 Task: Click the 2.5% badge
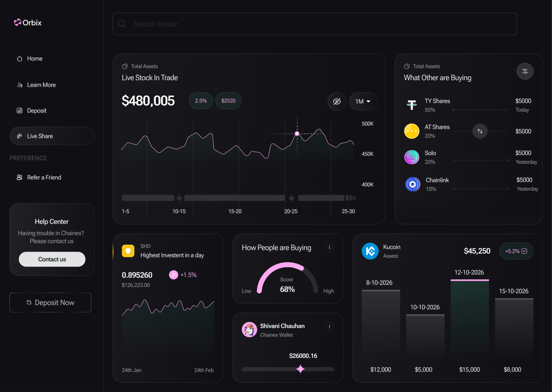click(x=201, y=101)
